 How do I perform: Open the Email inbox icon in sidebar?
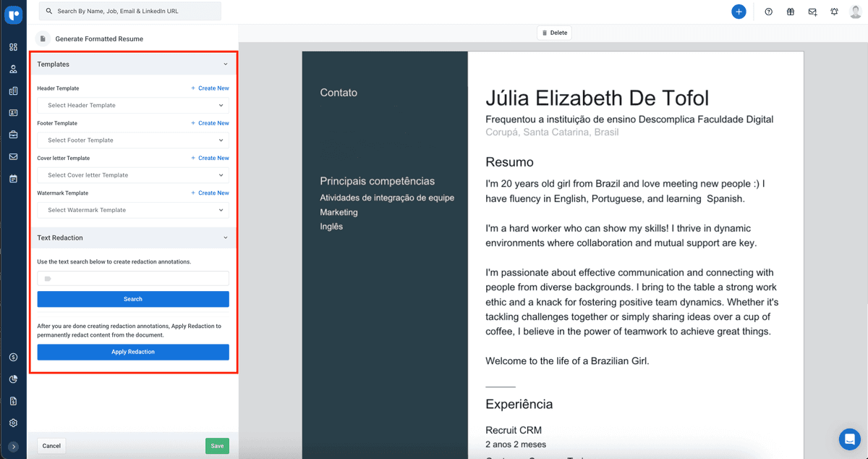[14, 156]
